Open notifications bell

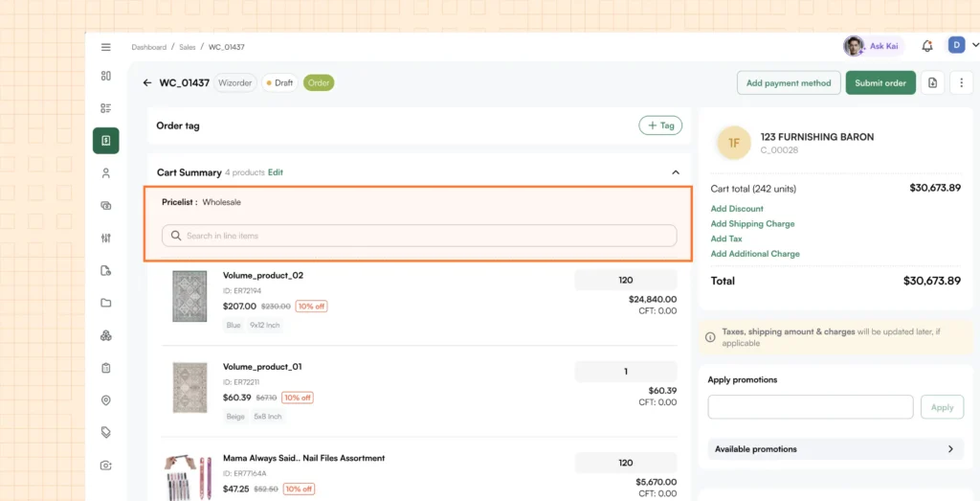coord(926,46)
